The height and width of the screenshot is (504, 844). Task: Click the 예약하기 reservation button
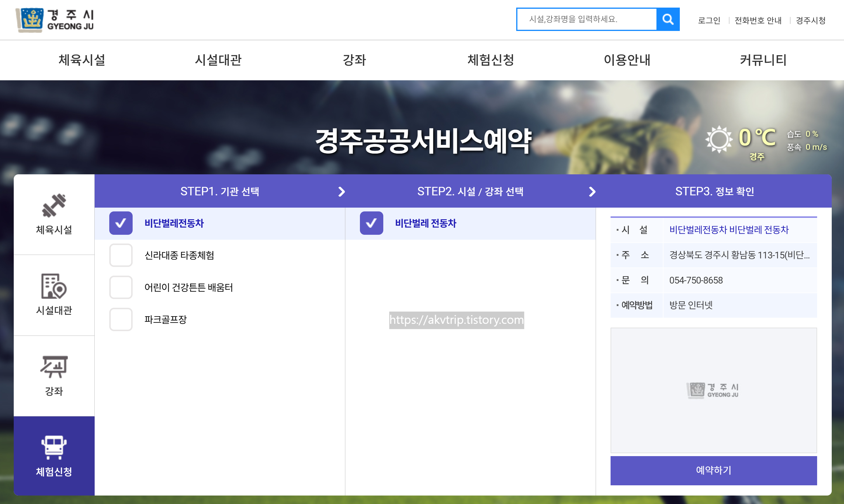click(x=713, y=470)
